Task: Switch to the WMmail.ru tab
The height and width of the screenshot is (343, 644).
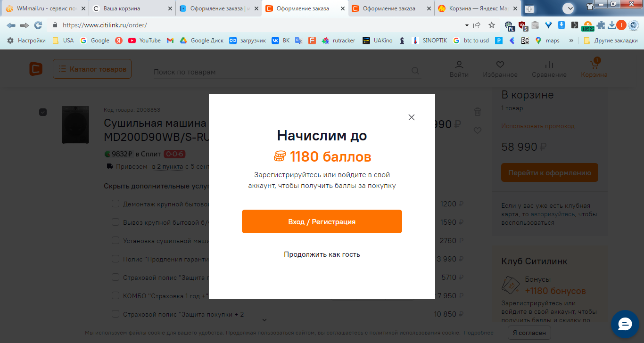Action: click(x=44, y=8)
